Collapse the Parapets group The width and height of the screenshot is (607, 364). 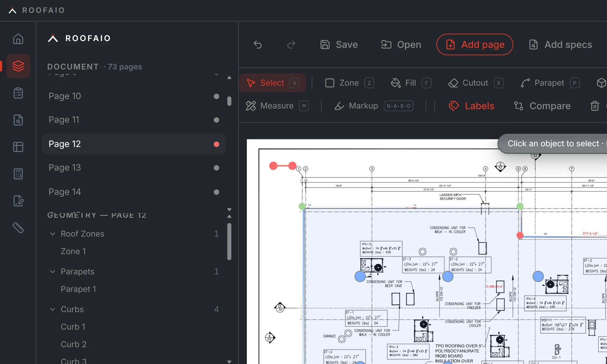click(52, 272)
